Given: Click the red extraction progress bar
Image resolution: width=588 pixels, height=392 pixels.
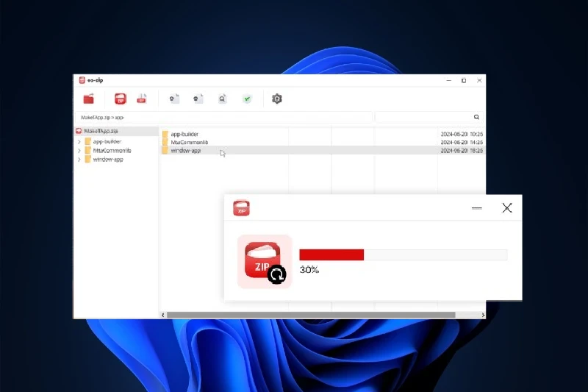Looking at the screenshot, I should 331,255.
